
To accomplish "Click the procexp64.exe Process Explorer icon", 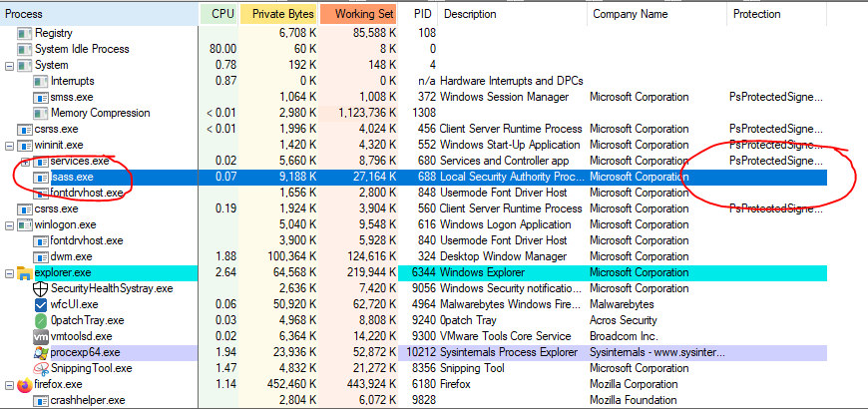I will click(x=41, y=352).
